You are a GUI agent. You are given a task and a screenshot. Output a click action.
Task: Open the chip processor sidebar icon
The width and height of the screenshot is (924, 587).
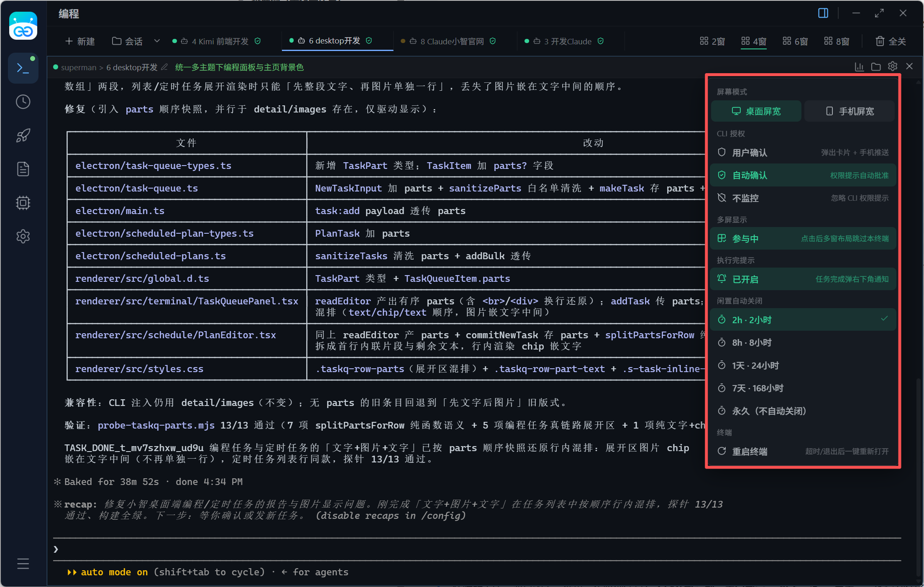23,203
